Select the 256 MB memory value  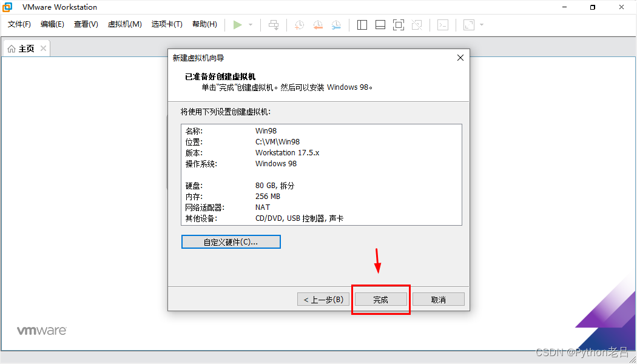coord(268,196)
